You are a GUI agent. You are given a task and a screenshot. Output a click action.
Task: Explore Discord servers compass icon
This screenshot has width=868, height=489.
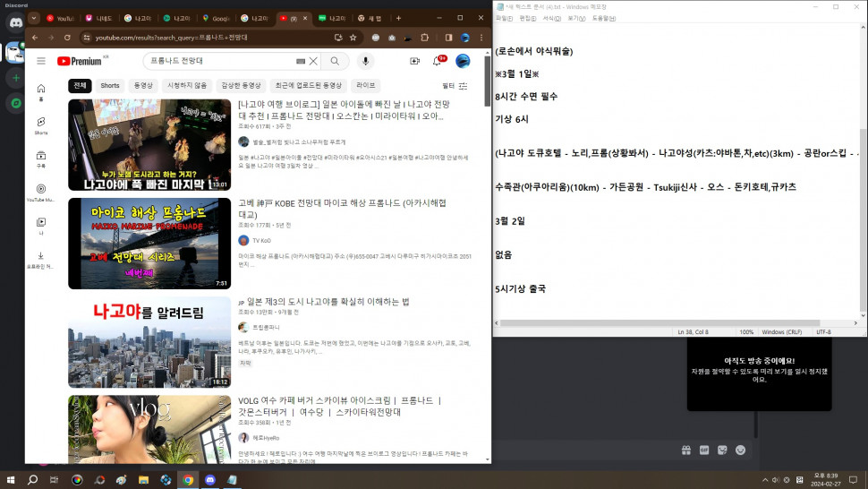pyautogui.click(x=15, y=103)
